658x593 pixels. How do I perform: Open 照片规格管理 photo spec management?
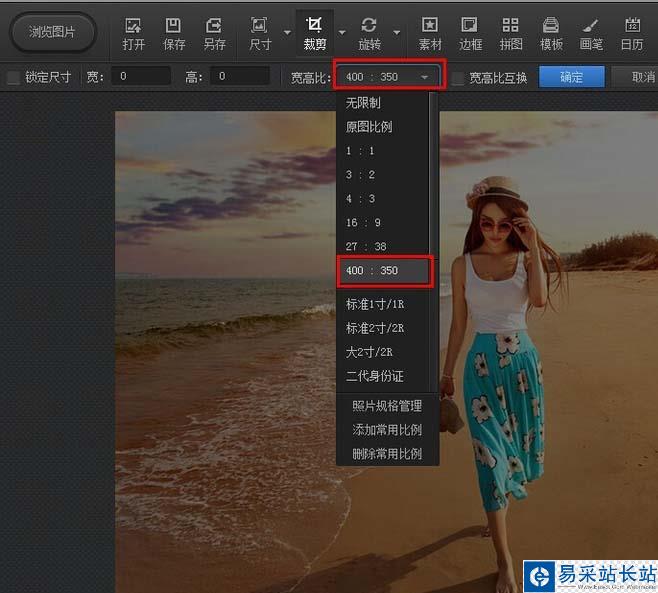pos(387,406)
